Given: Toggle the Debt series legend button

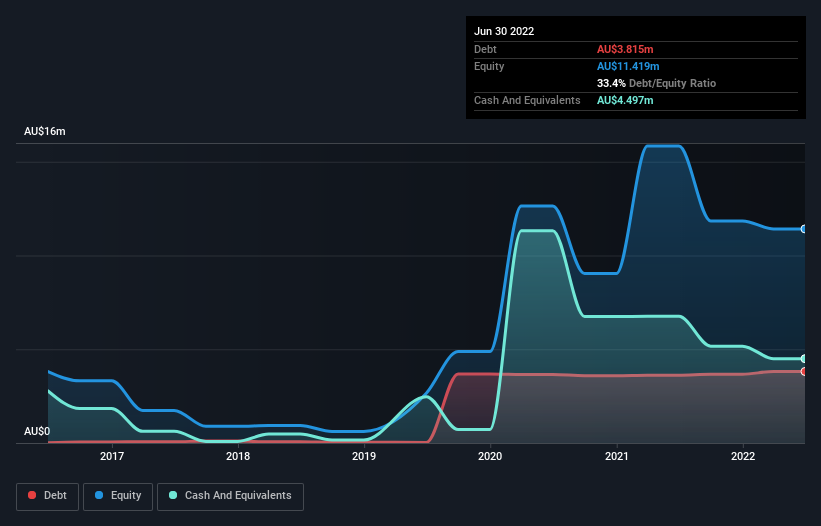Looking at the screenshot, I should click(48, 496).
